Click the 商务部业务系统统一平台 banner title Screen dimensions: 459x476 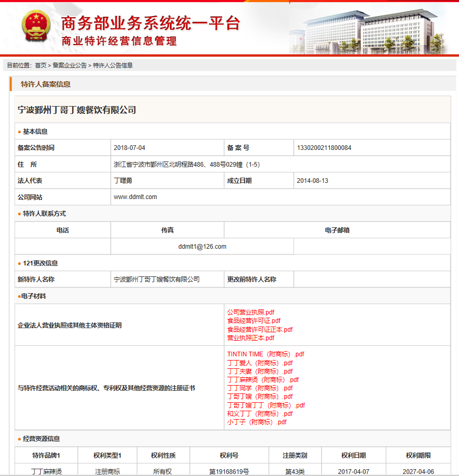[151, 23]
